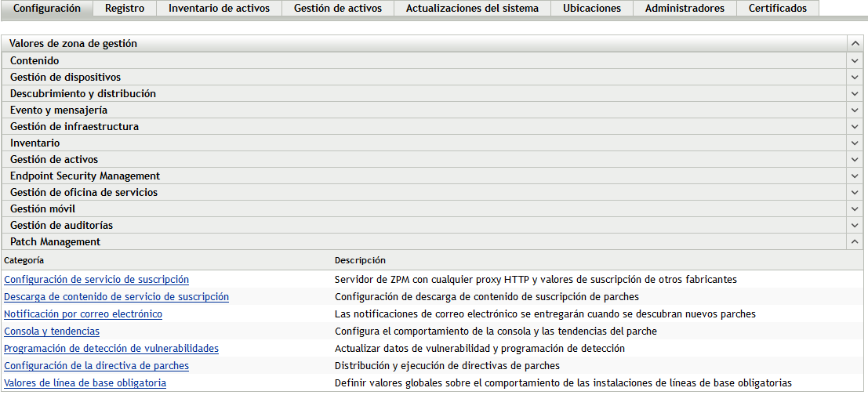Expand the Endpoint Security Management chevron
Image resolution: width=868 pixels, height=395 pixels.
tap(855, 176)
